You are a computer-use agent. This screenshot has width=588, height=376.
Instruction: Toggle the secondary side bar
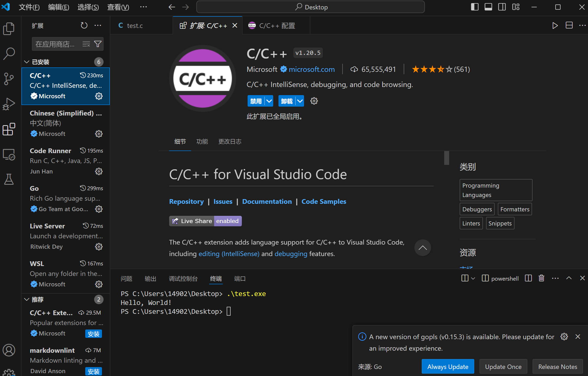(x=502, y=7)
